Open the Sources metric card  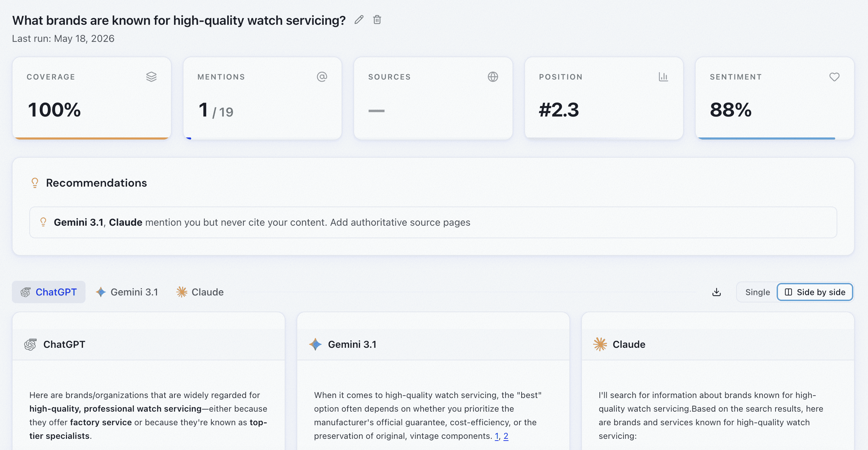coord(433,98)
